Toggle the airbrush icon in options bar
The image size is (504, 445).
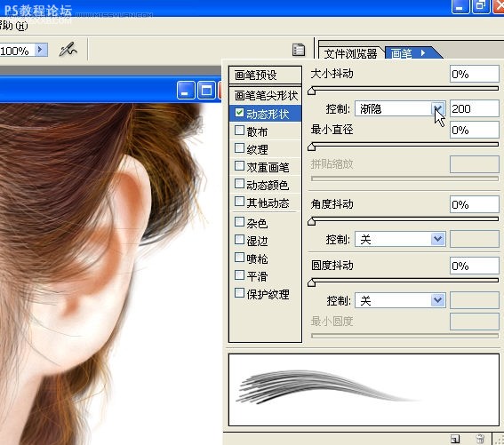click(x=68, y=50)
